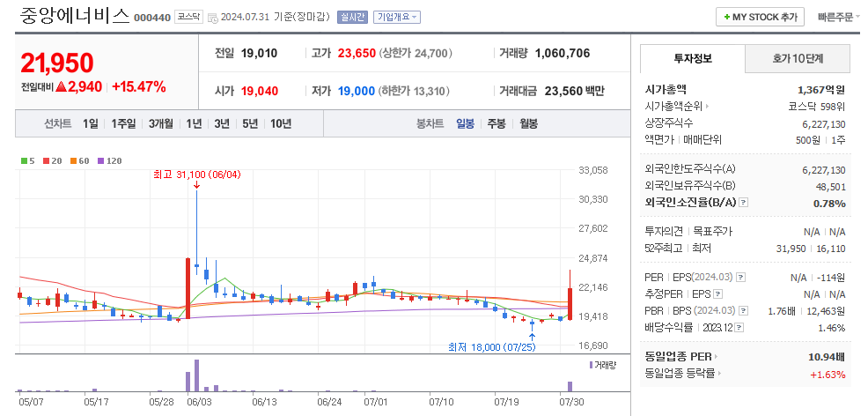Screen dimensions: 868x416
Task: Select the 1년 line chart
Action: pos(194,123)
